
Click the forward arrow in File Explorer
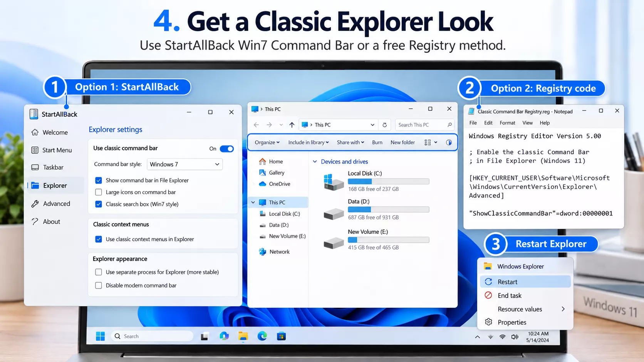coord(269,125)
